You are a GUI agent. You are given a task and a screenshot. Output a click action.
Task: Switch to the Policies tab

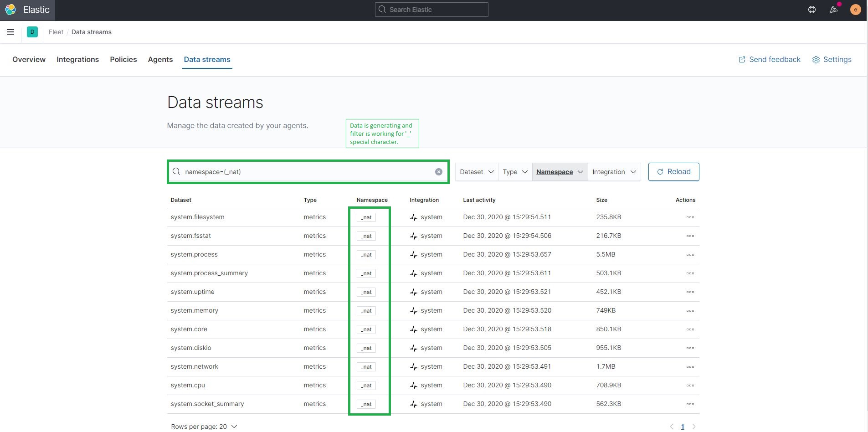coord(123,59)
